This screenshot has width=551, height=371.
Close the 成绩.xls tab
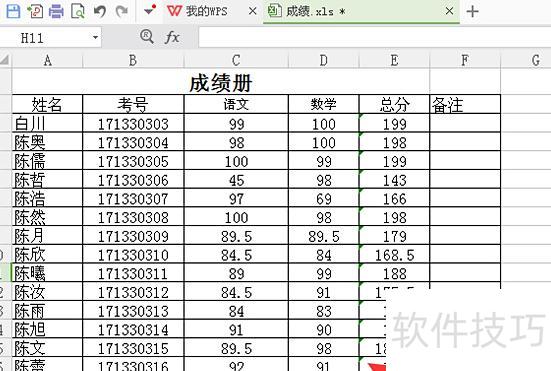(x=449, y=11)
